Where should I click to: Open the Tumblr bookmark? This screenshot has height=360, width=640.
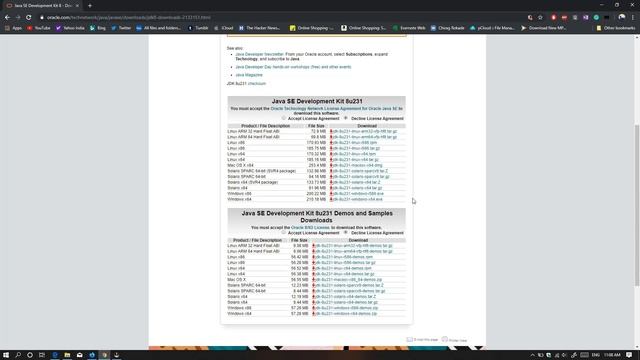coord(198,28)
